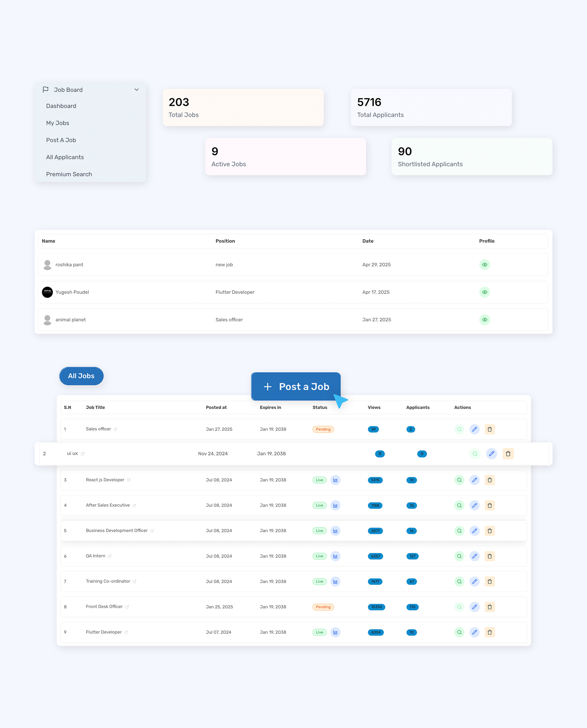This screenshot has height=728, width=587.
Task: Delete the Sales officer job listing
Action: (490, 429)
